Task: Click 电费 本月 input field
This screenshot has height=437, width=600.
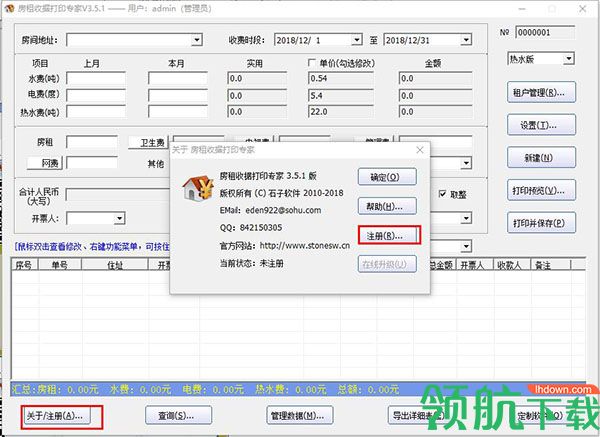Action: click(x=178, y=95)
